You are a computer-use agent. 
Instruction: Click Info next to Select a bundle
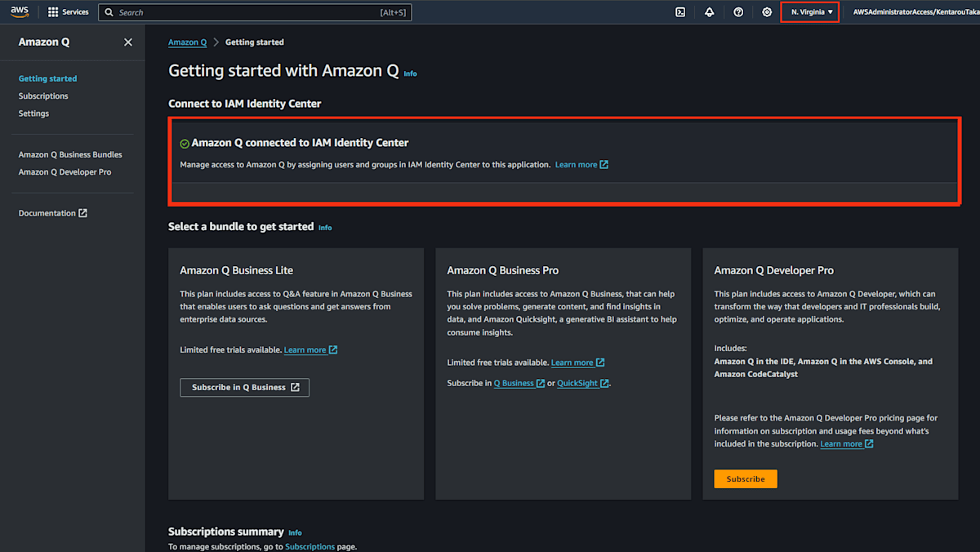click(x=325, y=228)
